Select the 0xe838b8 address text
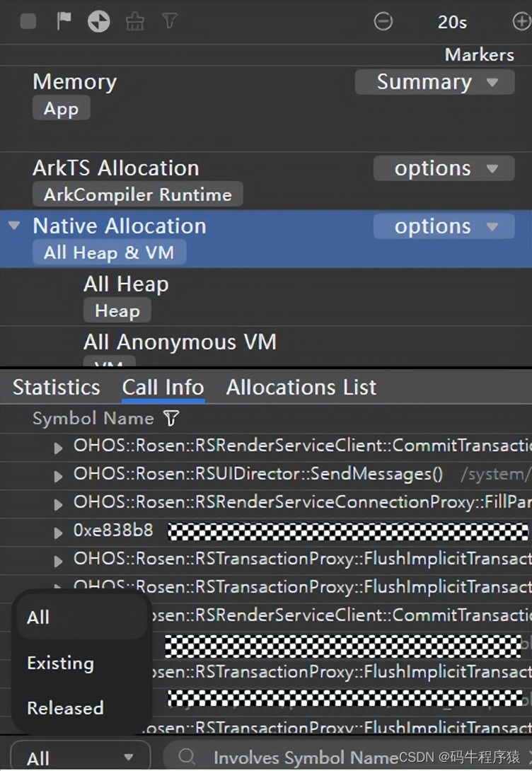The height and width of the screenshot is (771, 532). coord(113,531)
